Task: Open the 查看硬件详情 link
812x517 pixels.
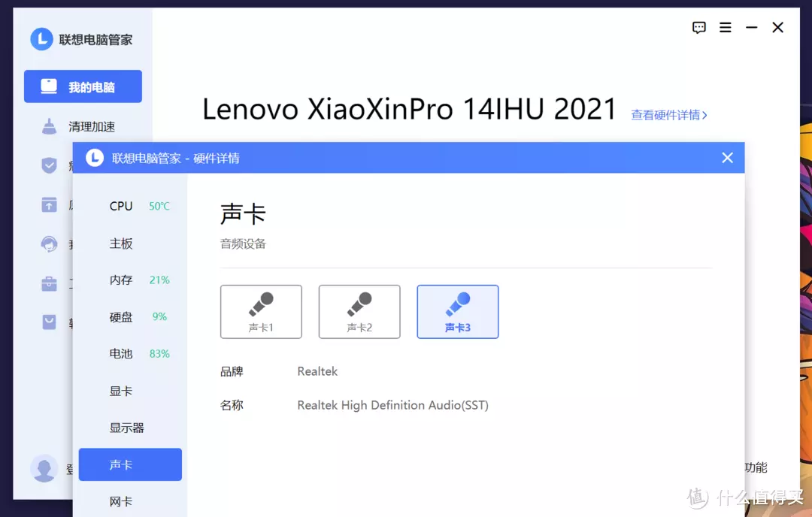Action: click(669, 115)
